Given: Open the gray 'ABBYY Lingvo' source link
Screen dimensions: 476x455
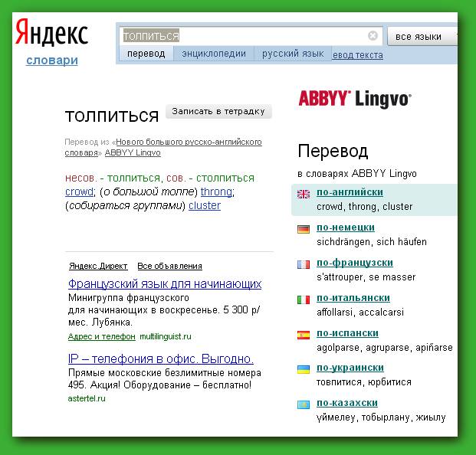Looking at the screenshot, I should (x=133, y=152).
